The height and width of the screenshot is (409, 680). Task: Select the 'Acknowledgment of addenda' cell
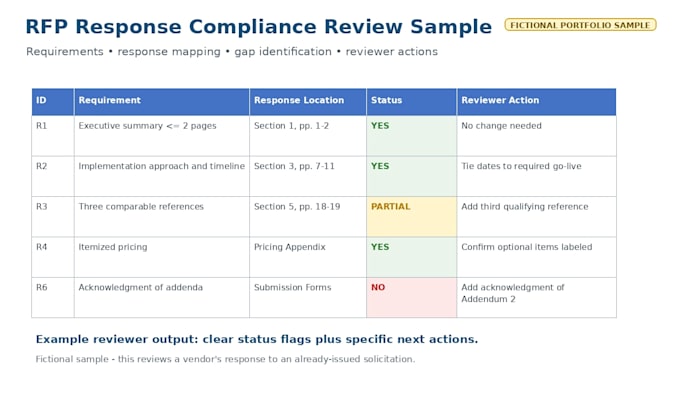[162, 298]
